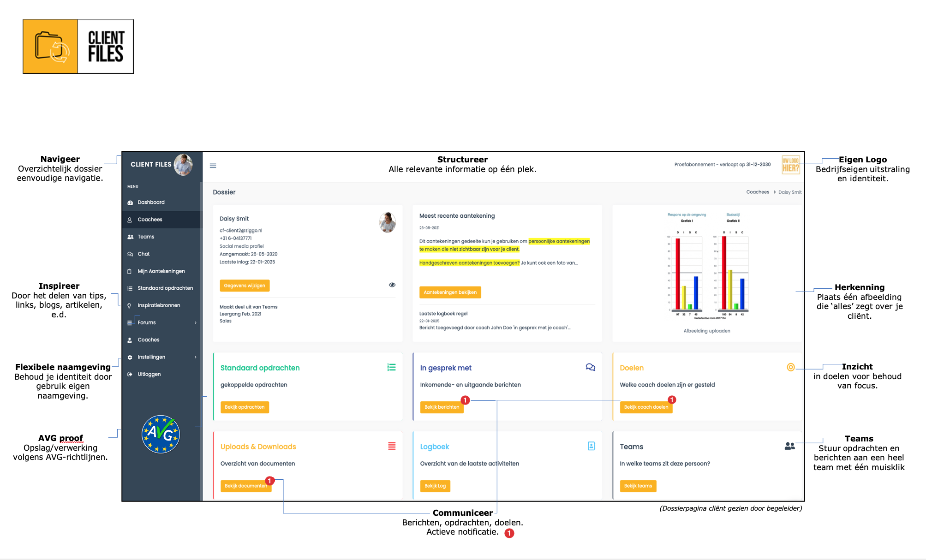Select Chat in the sidebar menu
Image resolution: width=926 pixels, height=560 pixels.
[x=143, y=254]
